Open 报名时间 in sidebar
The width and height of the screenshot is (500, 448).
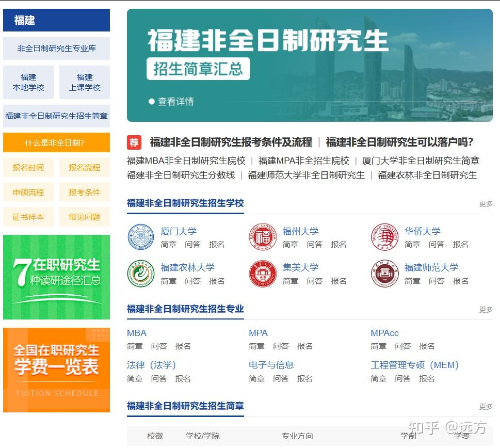28,167
